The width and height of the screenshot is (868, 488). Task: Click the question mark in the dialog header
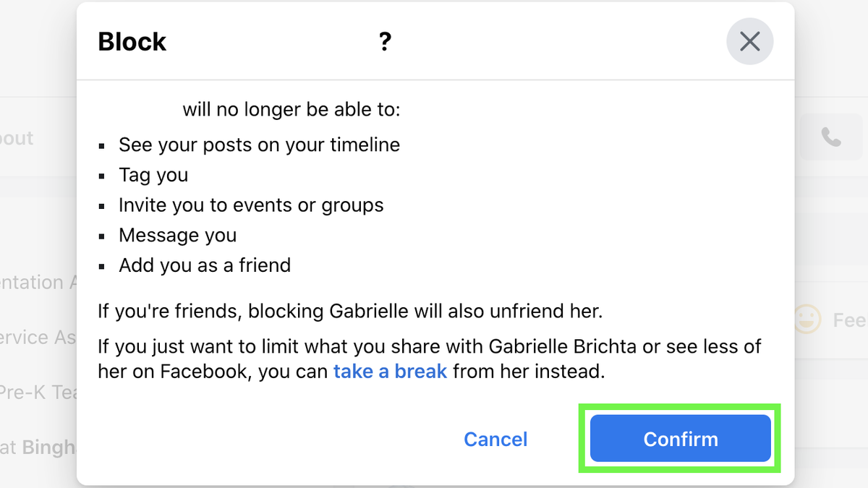[x=385, y=41]
